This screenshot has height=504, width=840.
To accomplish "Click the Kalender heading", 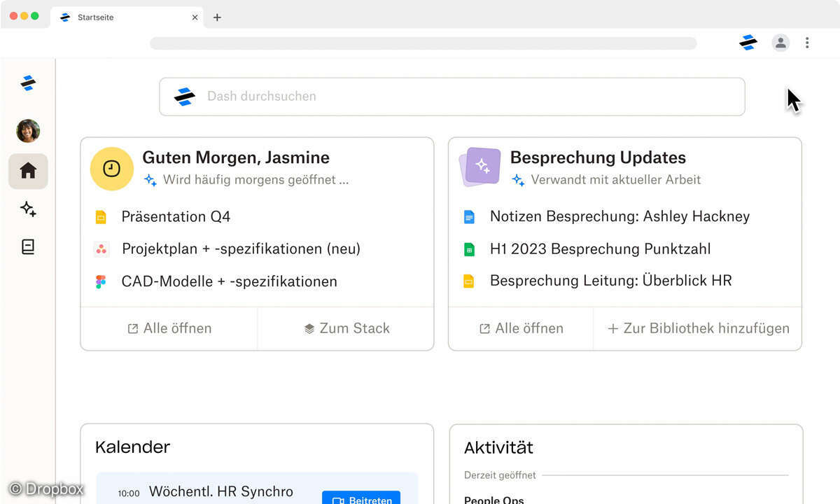I will [133, 447].
